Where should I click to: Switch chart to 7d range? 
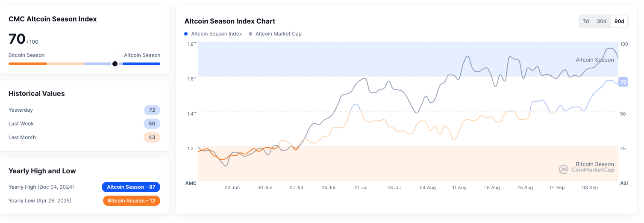pos(586,21)
